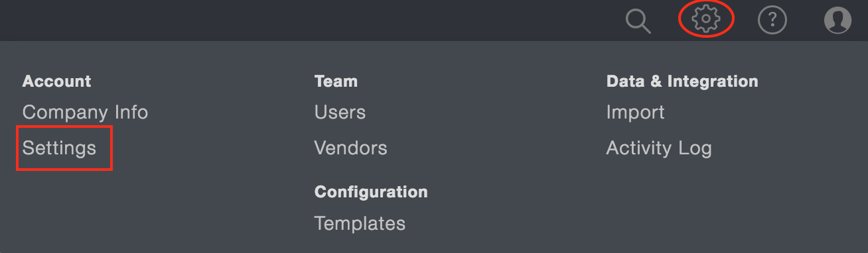Viewport: 868px width, 253px height.
Task: Open Vendors under Team
Action: tap(350, 148)
